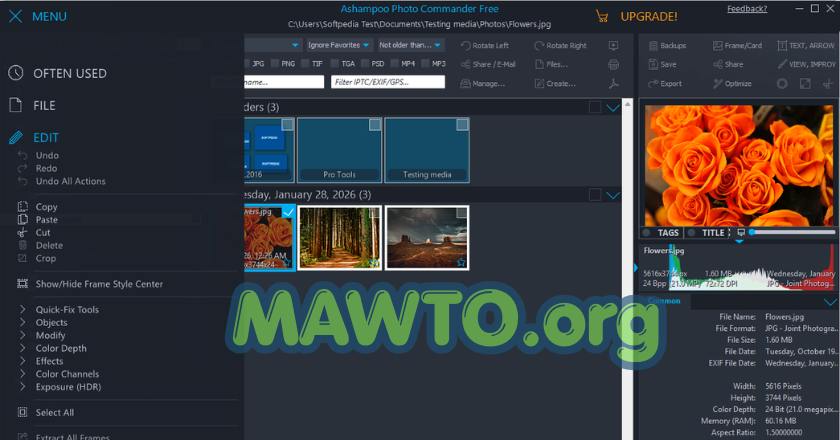This screenshot has width=840, height=440.
Task: Click the Frame Style Center icon
Action: (x=22, y=284)
